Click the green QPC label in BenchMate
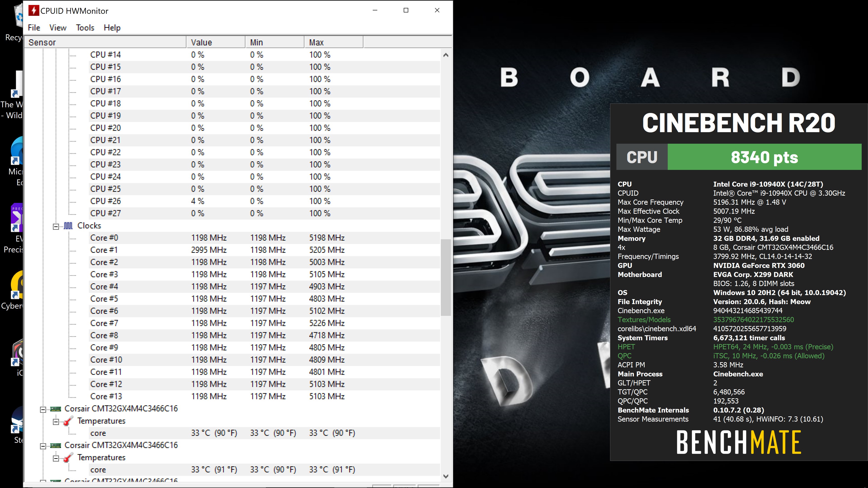868x488 pixels. [x=624, y=356]
